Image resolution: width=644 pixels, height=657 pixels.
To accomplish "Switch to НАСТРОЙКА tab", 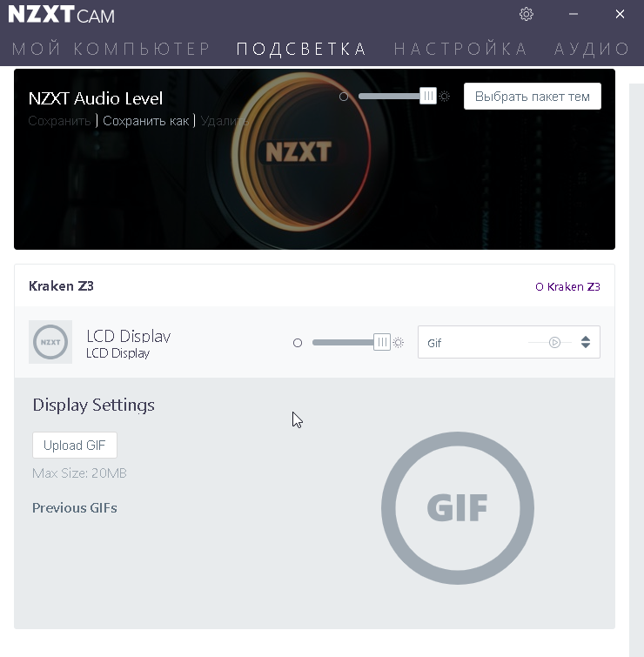I will [x=460, y=49].
